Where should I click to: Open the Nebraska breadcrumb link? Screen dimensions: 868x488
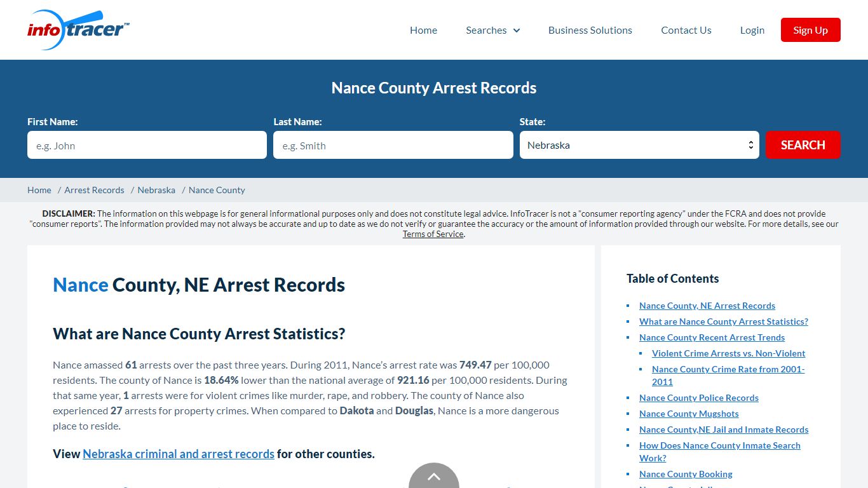click(156, 190)
